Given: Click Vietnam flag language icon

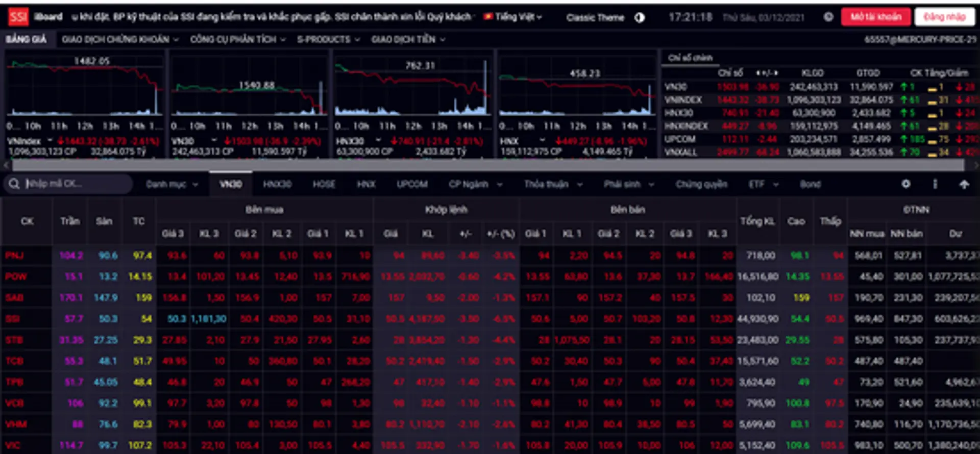Looking at the screenshot, I should click(488, 17).
